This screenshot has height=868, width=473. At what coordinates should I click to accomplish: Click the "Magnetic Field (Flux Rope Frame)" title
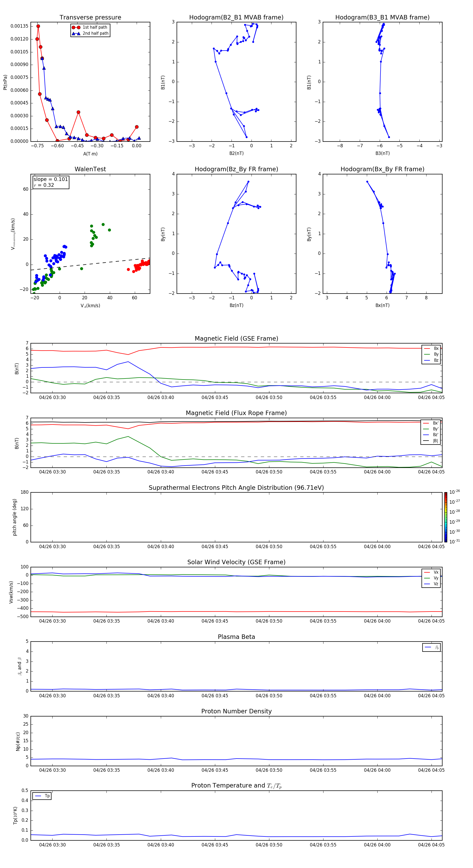point(236,413)
